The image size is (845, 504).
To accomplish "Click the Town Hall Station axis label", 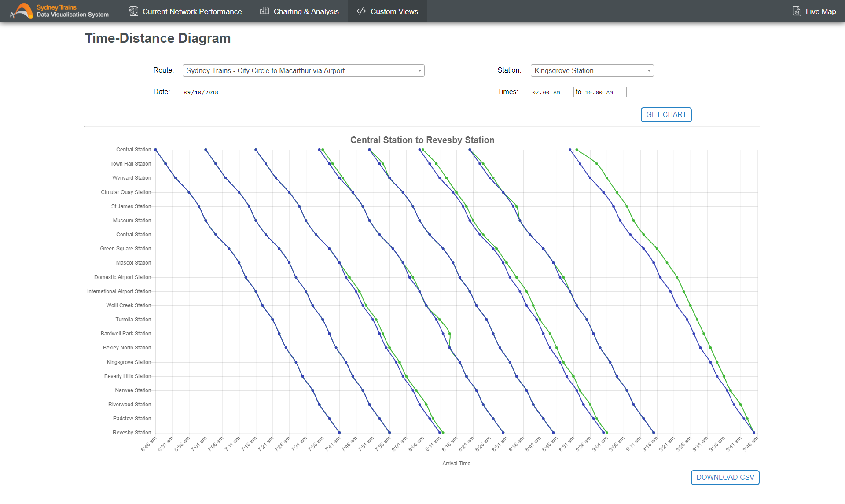I will click(x=130, y=164).
